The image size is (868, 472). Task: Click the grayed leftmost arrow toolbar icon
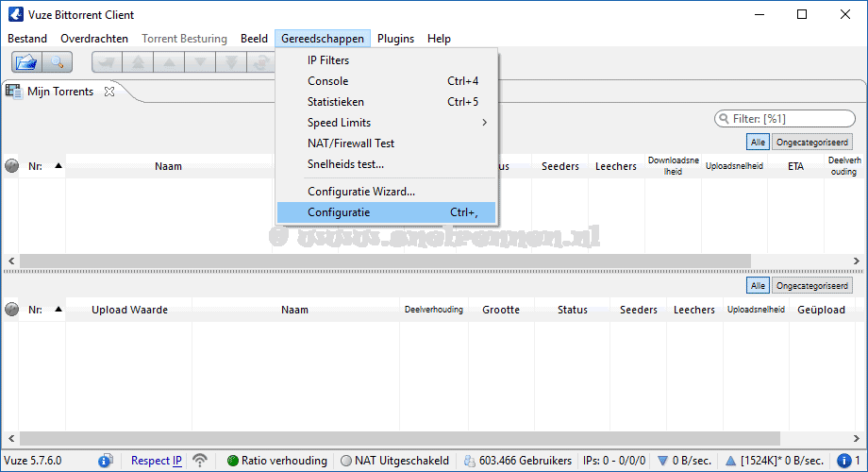[107, 62]
